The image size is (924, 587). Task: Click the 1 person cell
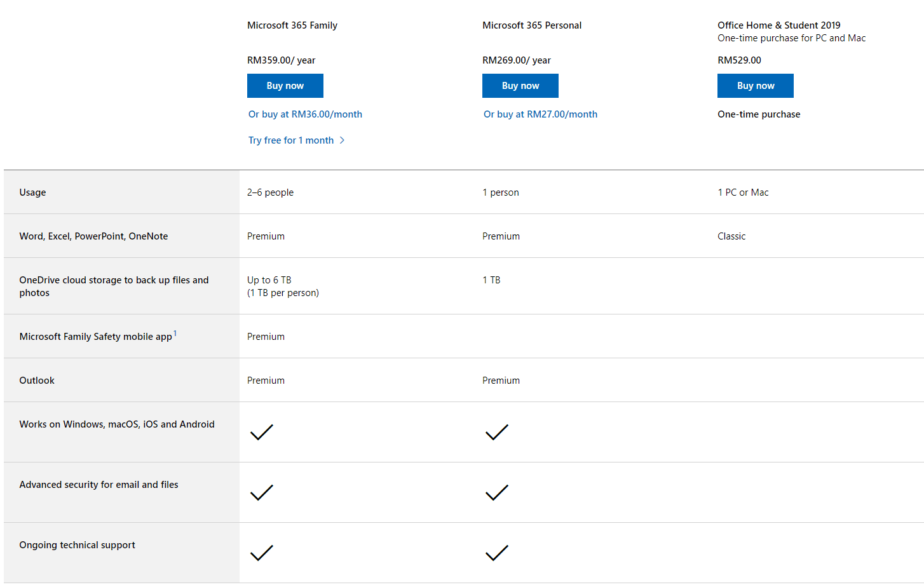tap(500, 192)
